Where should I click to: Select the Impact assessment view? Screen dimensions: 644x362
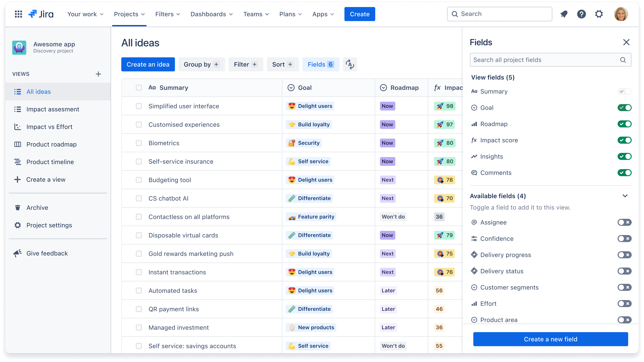coord(53,109)
